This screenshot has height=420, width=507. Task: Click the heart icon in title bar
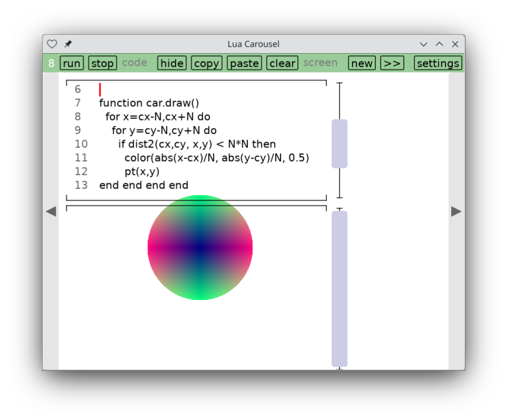(x=52, y=44)
